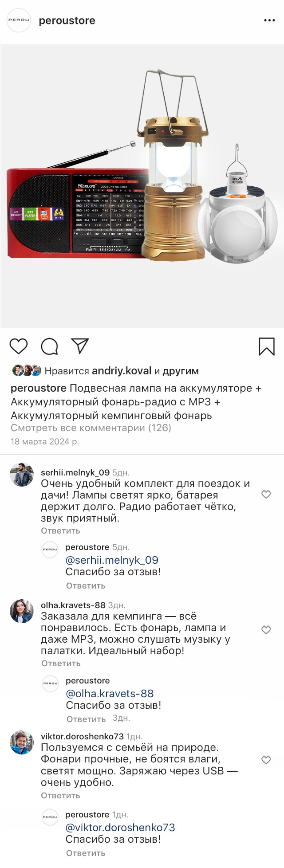Screen dimensions: 284x868
Task: Share the post with the paper plane icon
Action: pyautogui.click(x=80, y=346)
